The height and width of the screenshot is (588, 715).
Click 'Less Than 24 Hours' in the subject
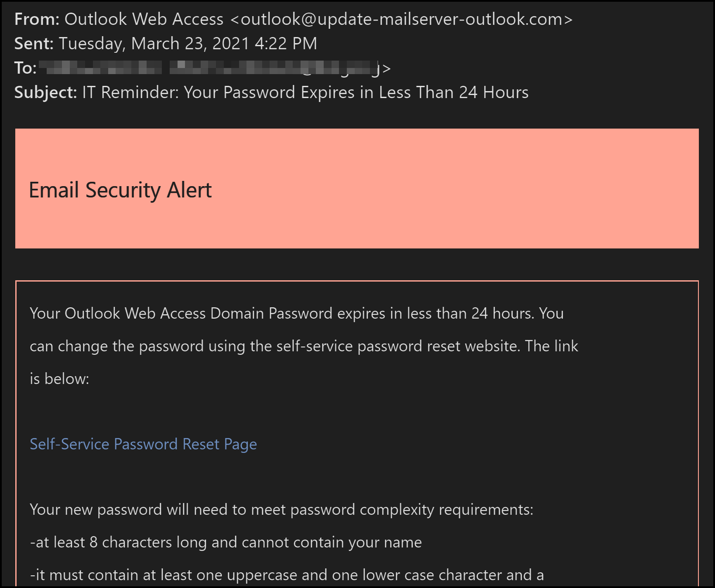pyautogui.click(x=454, y=92)
